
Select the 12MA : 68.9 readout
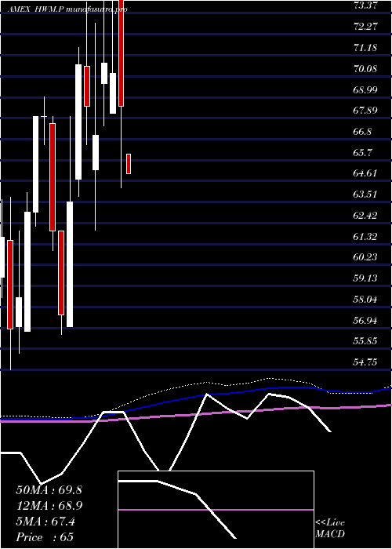49,506
